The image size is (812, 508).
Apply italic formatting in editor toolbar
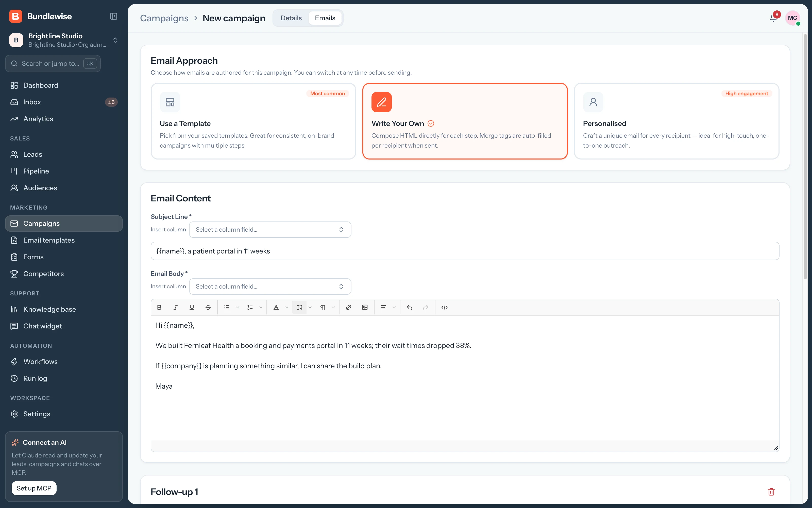coord(176,307)
